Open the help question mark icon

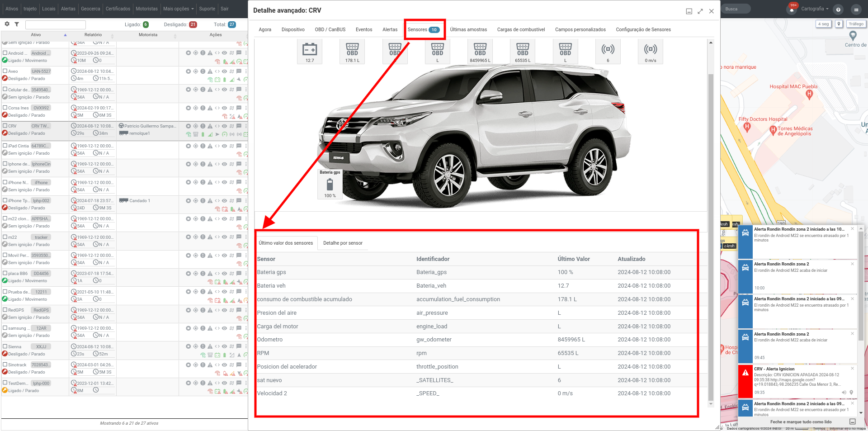[838, 9]
